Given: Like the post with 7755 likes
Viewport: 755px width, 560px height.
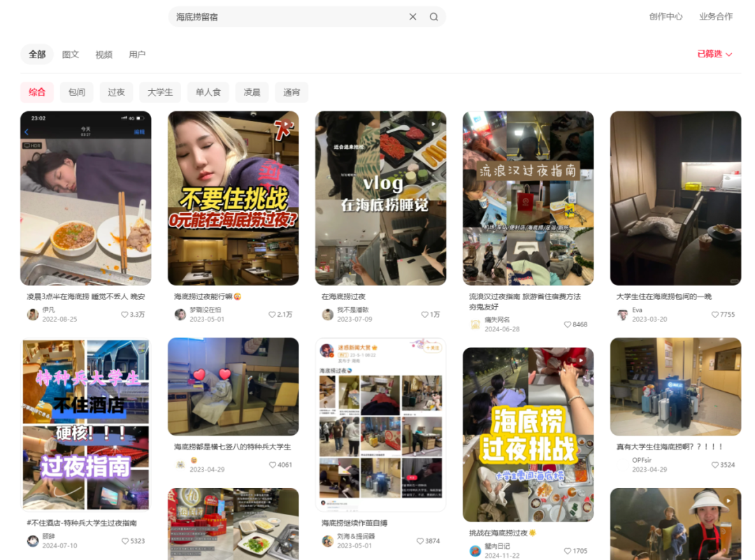Looking at the screenshot, I should [715, 315].
